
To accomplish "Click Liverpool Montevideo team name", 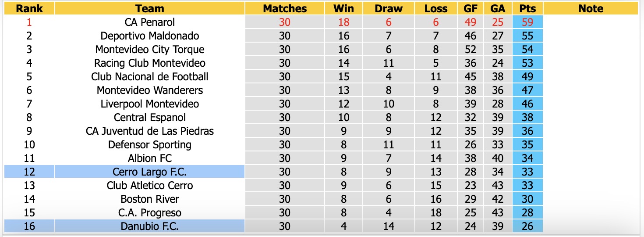I will (x=150, y=104).
